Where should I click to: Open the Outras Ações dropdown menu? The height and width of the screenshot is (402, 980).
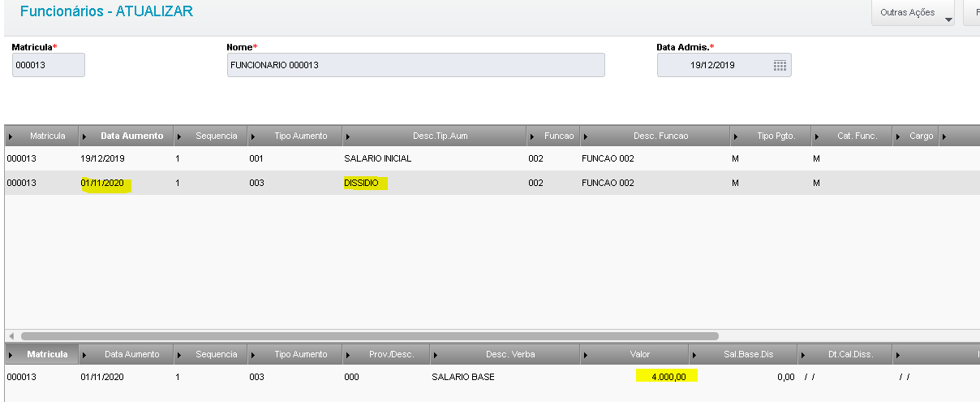913,13
